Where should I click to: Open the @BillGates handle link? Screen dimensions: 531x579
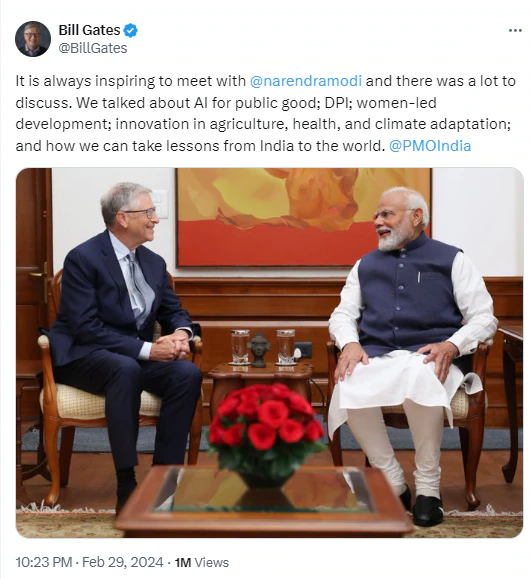[x=93, y=48]
